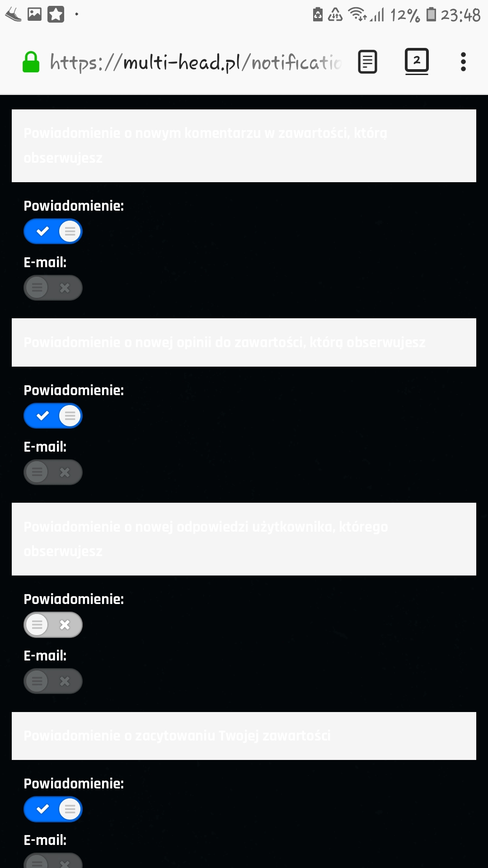Enable E-mail toggle for new opinion notifications

[53, 472]
